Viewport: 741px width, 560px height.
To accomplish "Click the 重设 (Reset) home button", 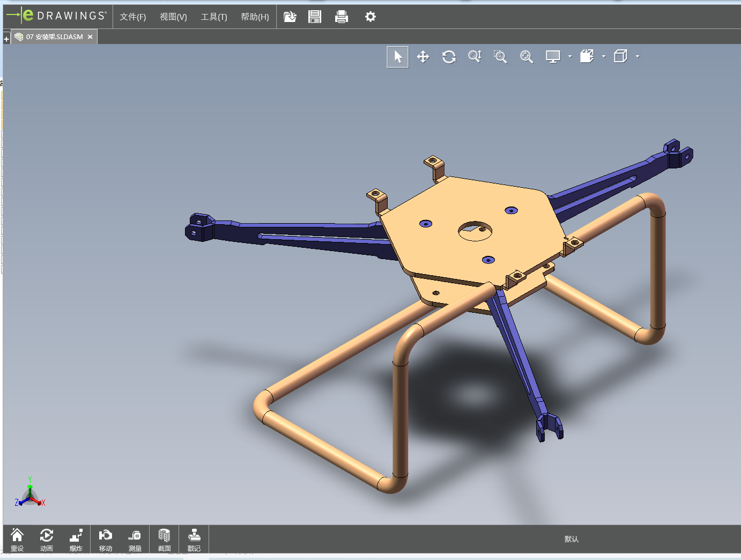I will [x=17, y=540].
